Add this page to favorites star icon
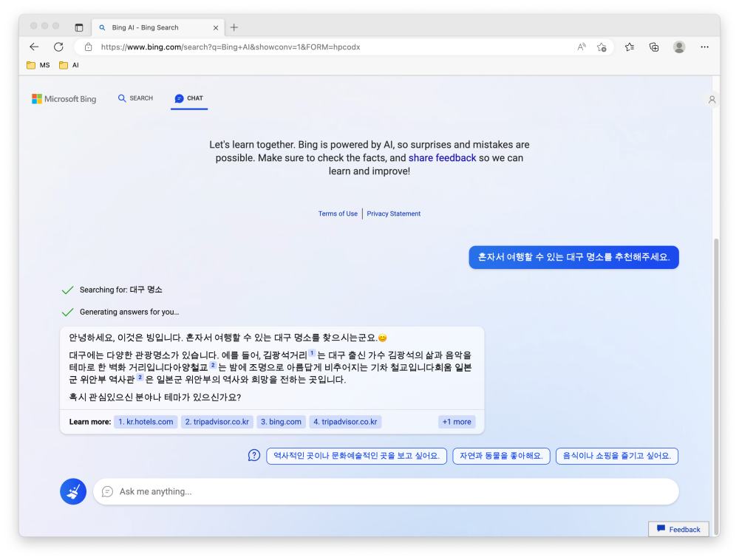This screenshot has height=560, width=739. (x=602, y=47)
